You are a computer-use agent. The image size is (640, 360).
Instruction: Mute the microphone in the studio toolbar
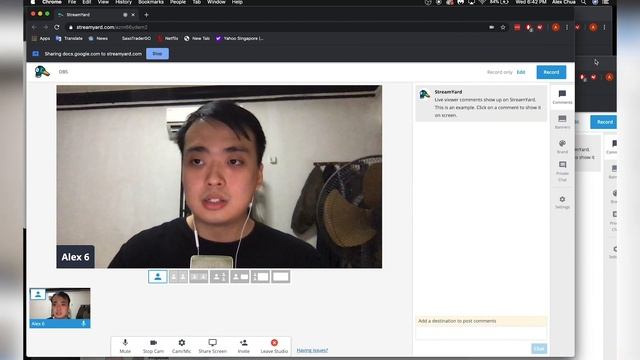click(x=125, y=346)
